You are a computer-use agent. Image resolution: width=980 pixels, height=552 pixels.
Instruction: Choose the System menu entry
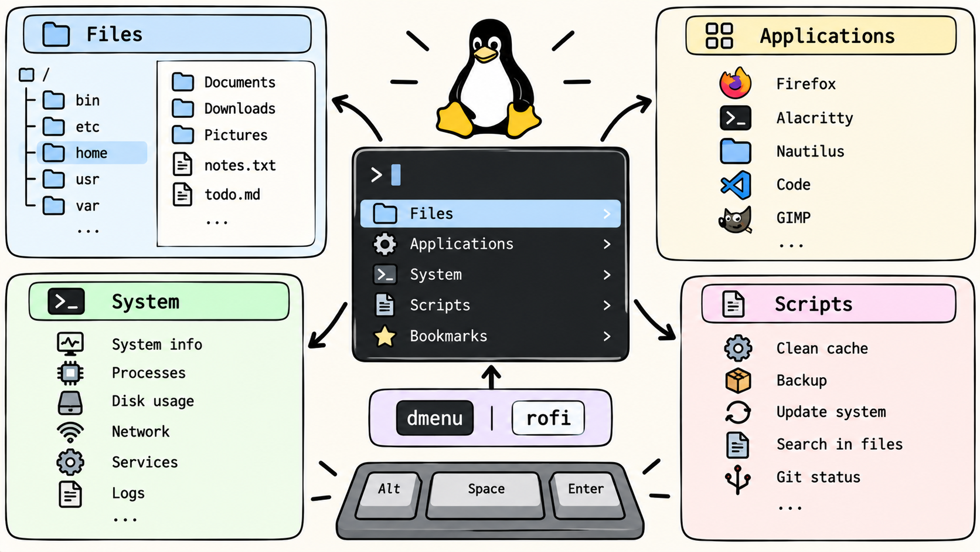click(x=490, y=275)
